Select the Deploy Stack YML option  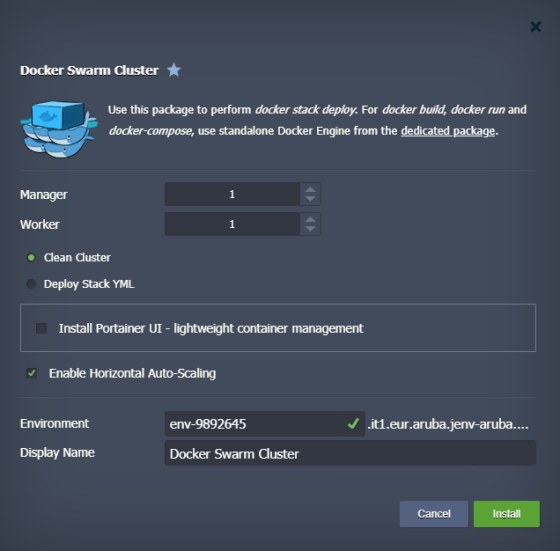[31, 284]
